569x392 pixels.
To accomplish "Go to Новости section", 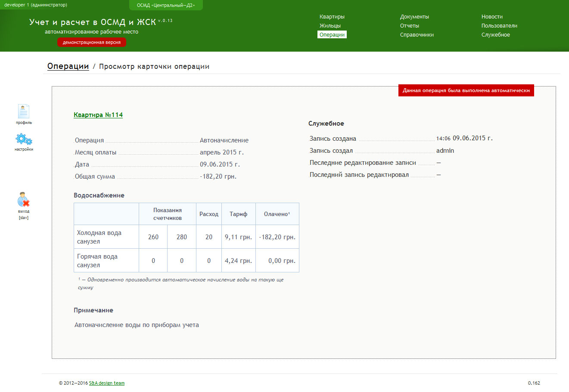I will (492, 17).
